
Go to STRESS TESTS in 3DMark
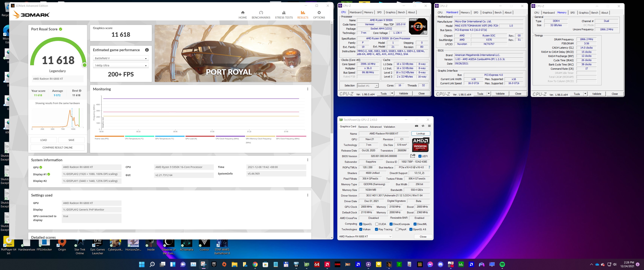[284, 15]
